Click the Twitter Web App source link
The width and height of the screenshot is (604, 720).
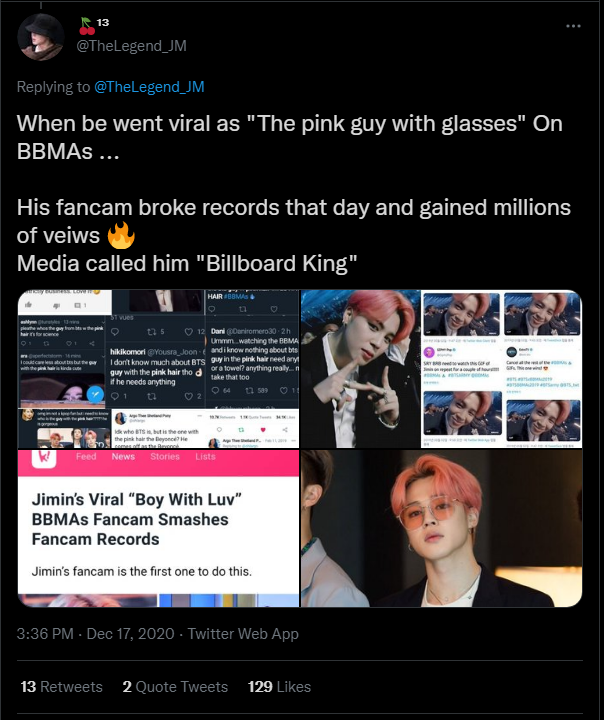[243, 634]
